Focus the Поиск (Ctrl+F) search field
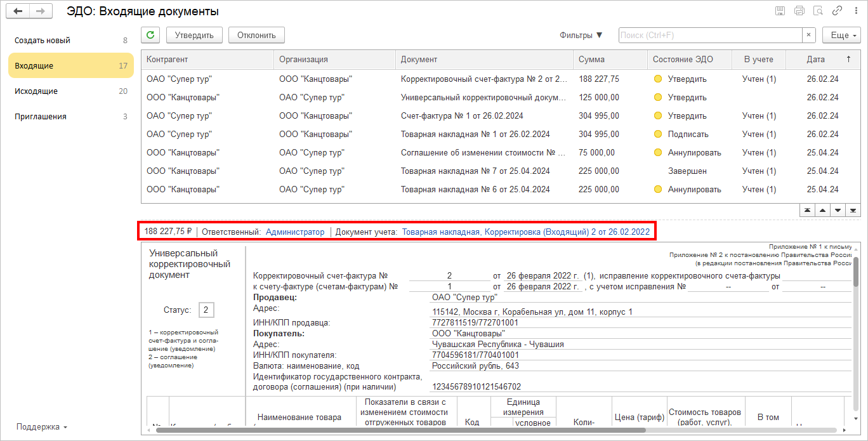 click(x=710, y=35)
